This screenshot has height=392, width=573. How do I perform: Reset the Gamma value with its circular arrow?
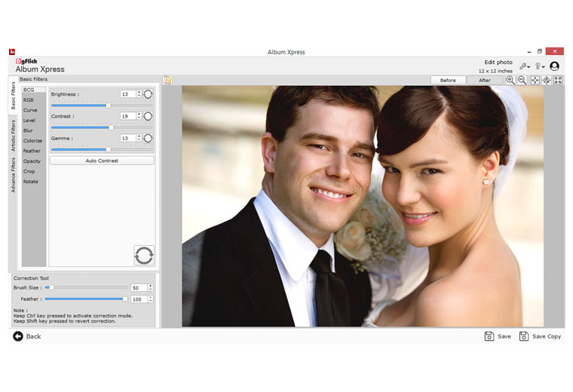click(x=148, y=138)
